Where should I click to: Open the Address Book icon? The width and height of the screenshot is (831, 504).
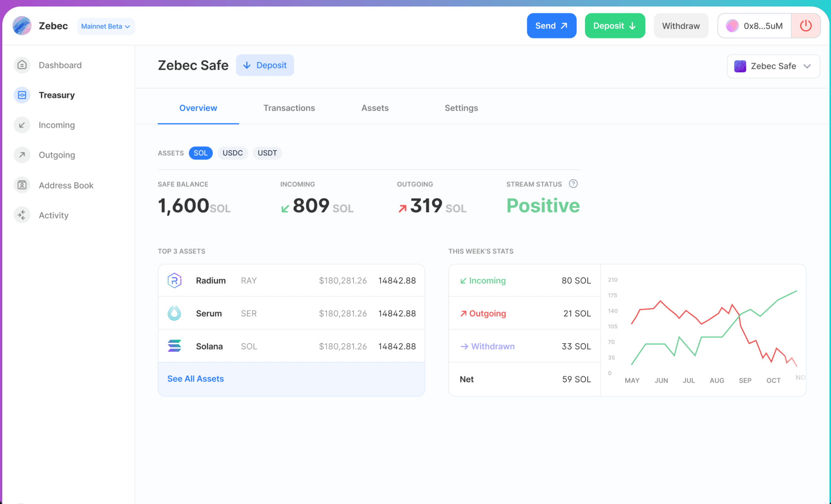[x=22, y=185]
